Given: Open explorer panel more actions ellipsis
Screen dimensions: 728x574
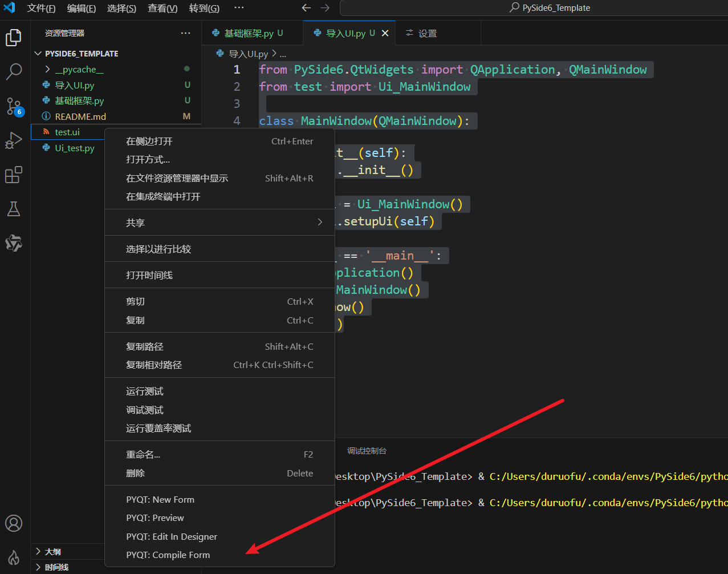Looking at the screenshot, I should pos(186,34).
